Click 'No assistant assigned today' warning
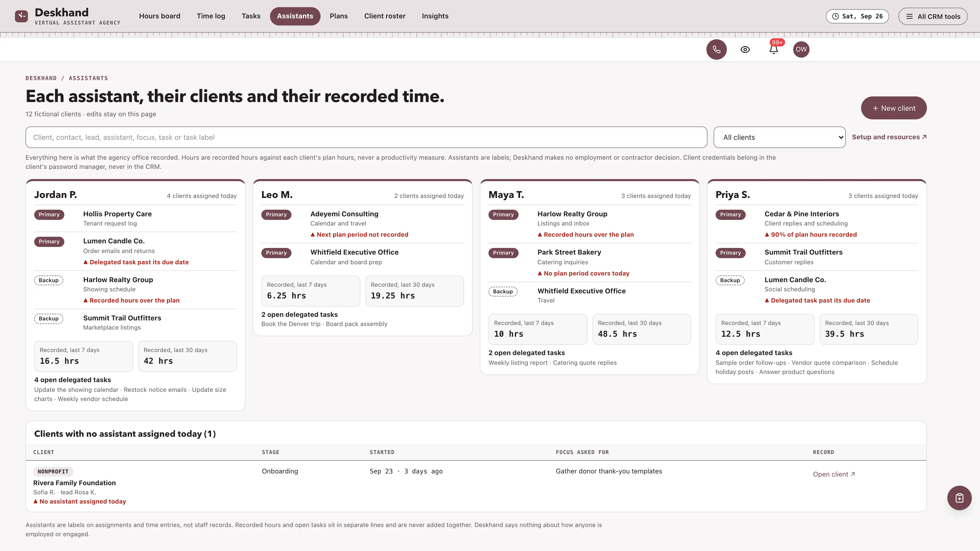 click(80, 502)
